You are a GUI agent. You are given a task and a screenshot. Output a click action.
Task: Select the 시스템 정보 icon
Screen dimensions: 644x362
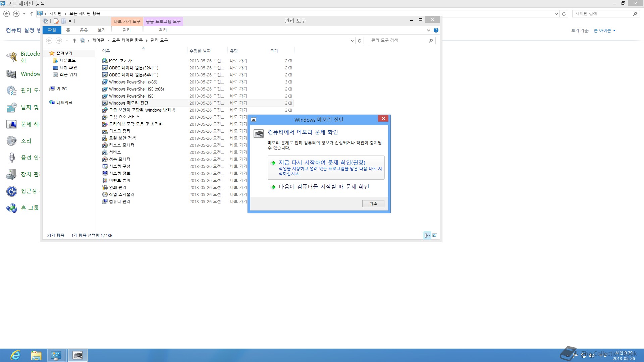click(105, 173)
